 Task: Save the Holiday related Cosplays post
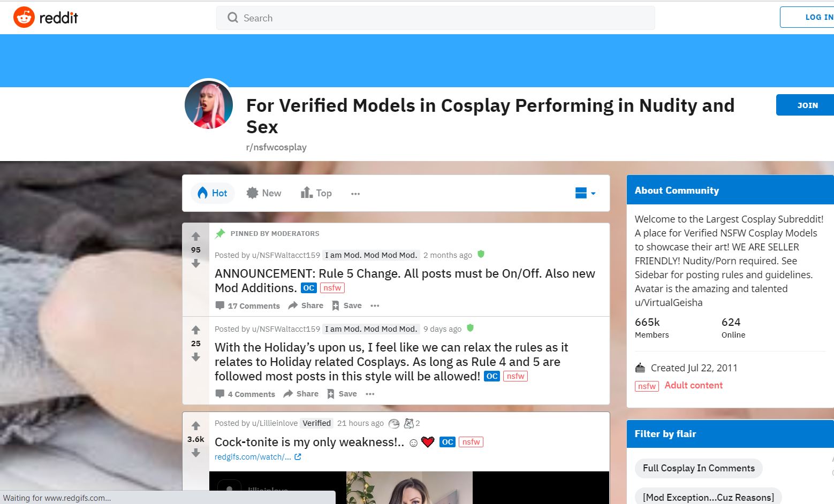pyautogui.click(x=342, y=394)
